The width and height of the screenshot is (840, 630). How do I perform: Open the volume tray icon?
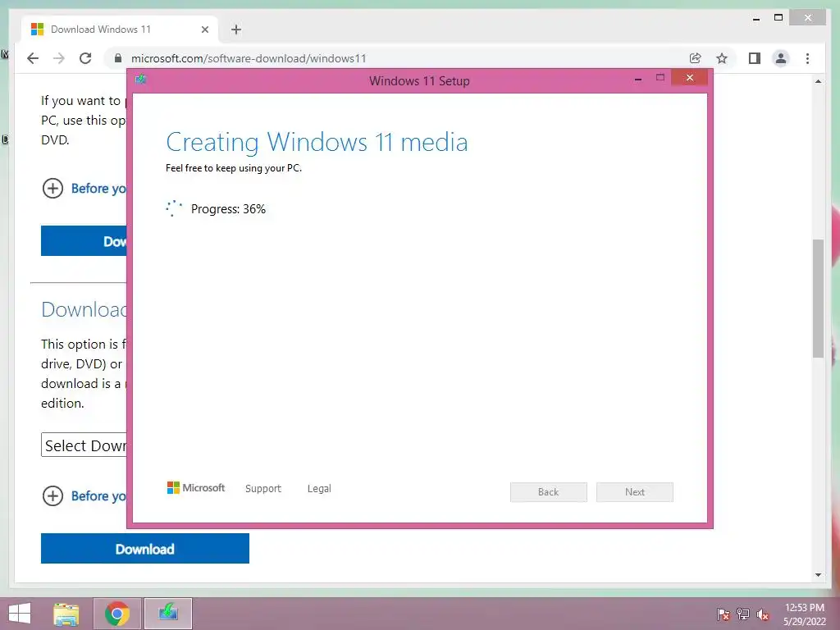pos(763,614)
